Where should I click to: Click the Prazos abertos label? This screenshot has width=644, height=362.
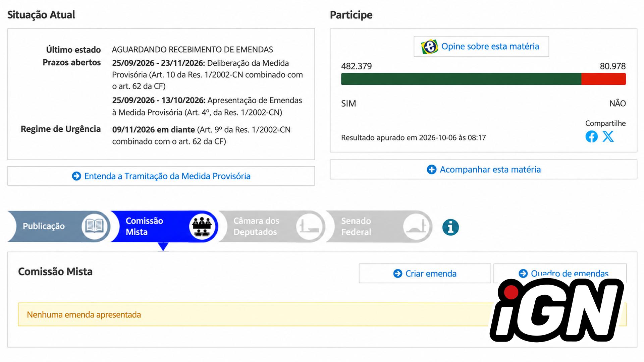(71, 62)
